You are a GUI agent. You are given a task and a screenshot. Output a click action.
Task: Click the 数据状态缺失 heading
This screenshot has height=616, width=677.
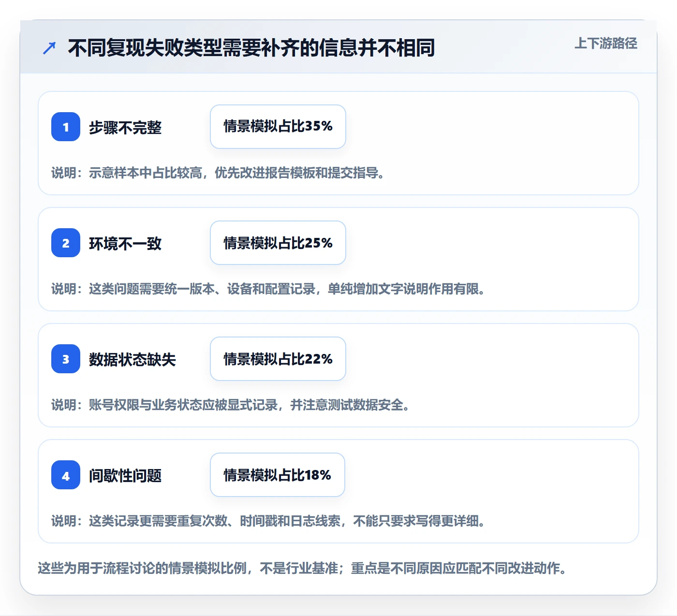pos(132,360)
